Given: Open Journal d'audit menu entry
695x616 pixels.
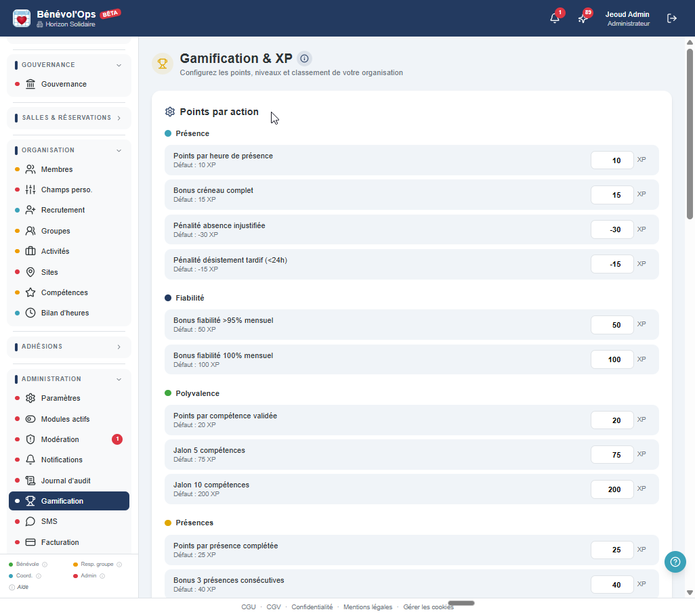Looking at the screenshot, I should pos(69,481).
